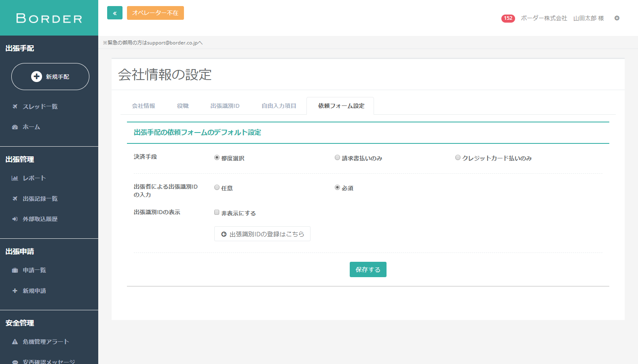The height and width of the screenshot is (364, 638).
Task: Select 請求書払いのみ payment radio option
Action: [337, 158]
